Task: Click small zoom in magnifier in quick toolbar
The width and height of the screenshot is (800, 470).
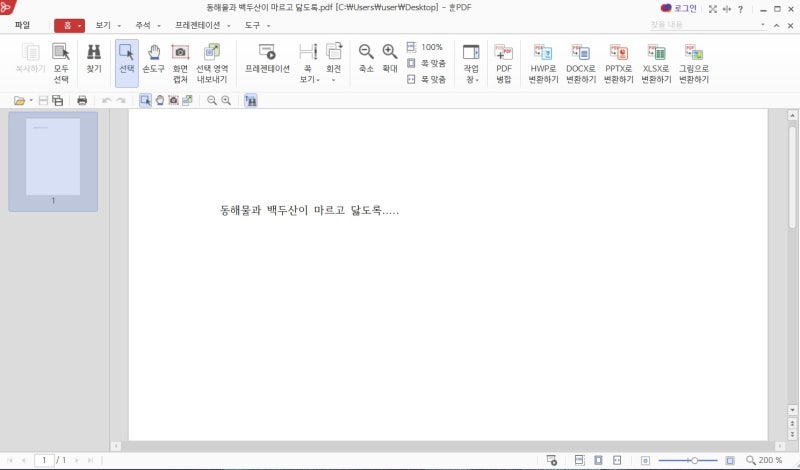Action: point(226,101)
